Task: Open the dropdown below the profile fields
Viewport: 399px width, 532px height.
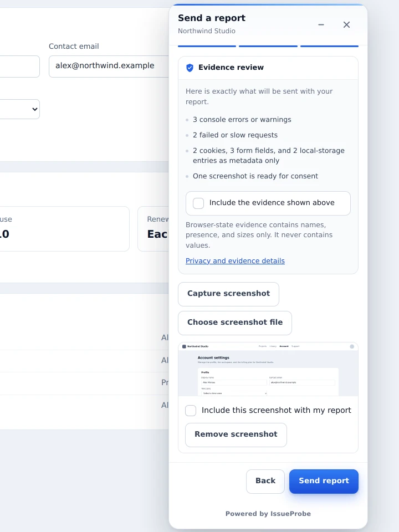Action: 20,109
